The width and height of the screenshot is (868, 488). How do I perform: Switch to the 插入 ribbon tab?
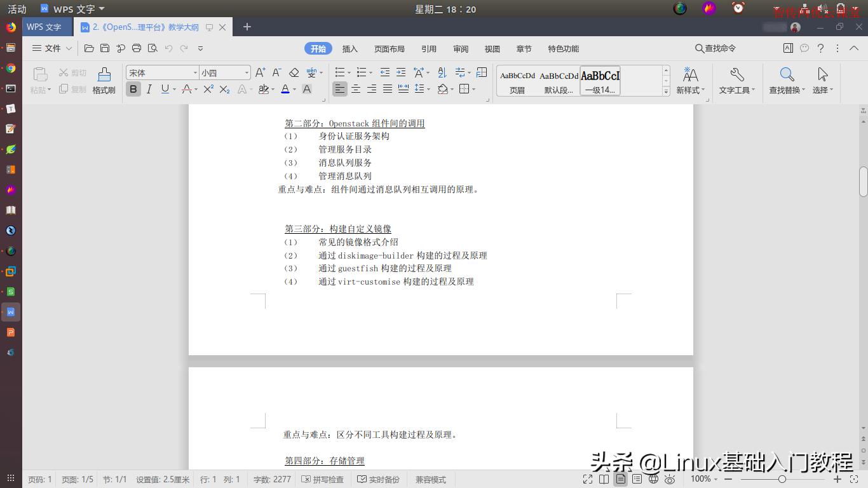click(x=350, y=48)
